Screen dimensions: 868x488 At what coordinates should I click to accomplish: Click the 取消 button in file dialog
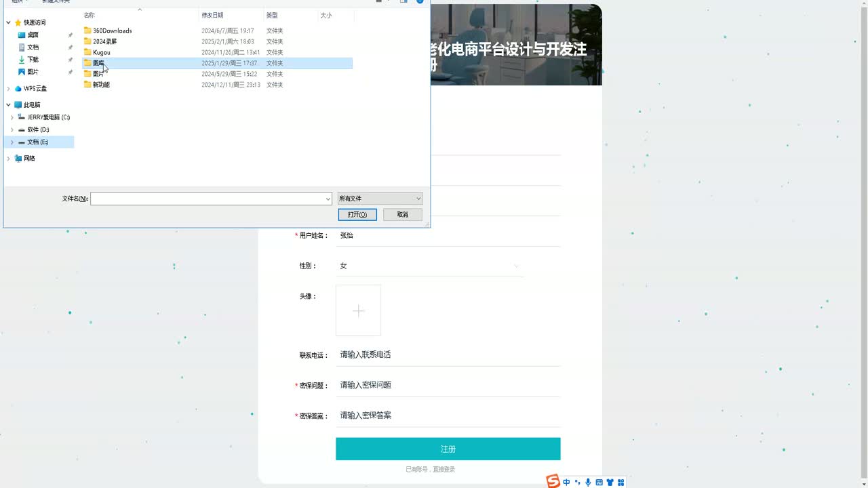point(403,214)
